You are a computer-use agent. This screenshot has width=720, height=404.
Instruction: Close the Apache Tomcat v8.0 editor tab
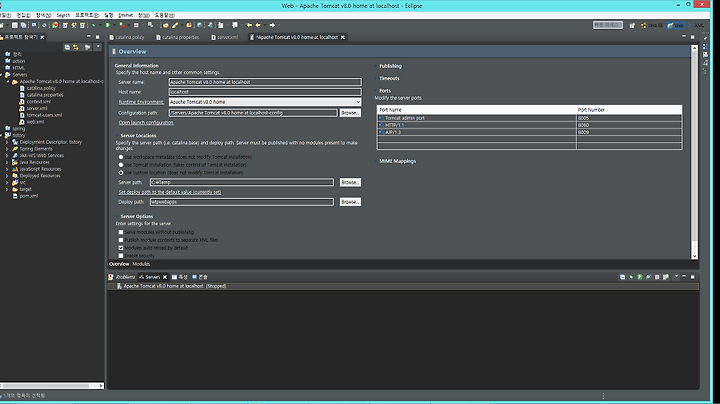tap(343, 37)
